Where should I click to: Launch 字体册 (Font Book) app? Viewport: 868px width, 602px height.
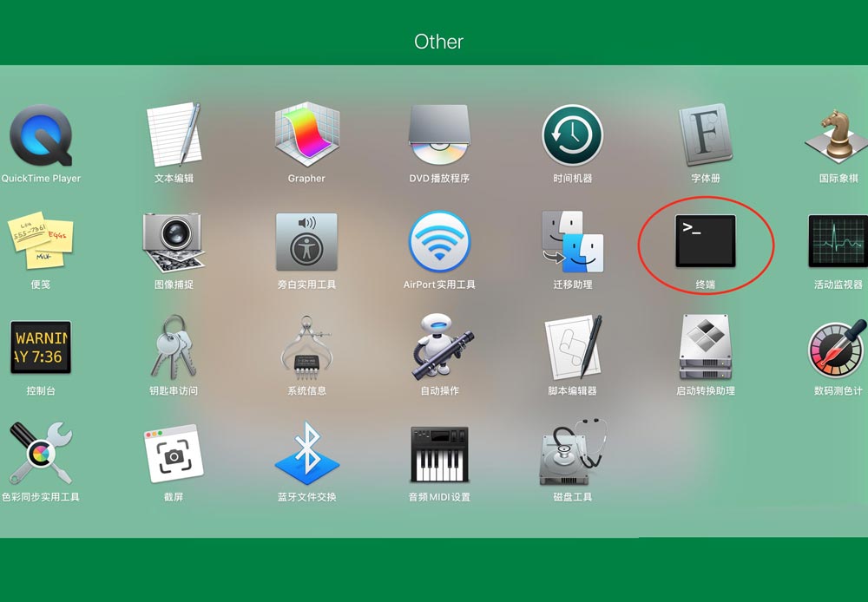(x=706, y=134)
